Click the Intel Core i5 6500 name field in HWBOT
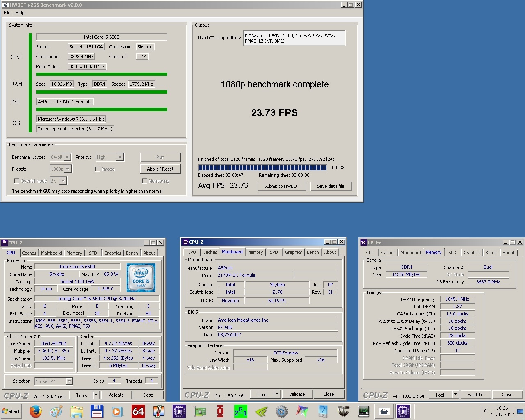This screenshot has width=525, height=420. pos(101,37)
